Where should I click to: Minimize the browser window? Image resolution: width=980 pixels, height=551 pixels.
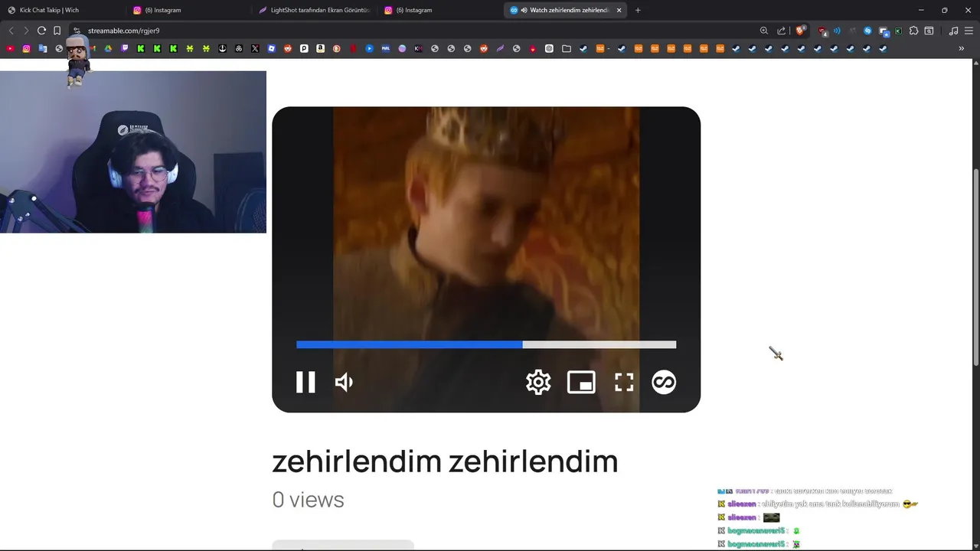tap(921, 10)
